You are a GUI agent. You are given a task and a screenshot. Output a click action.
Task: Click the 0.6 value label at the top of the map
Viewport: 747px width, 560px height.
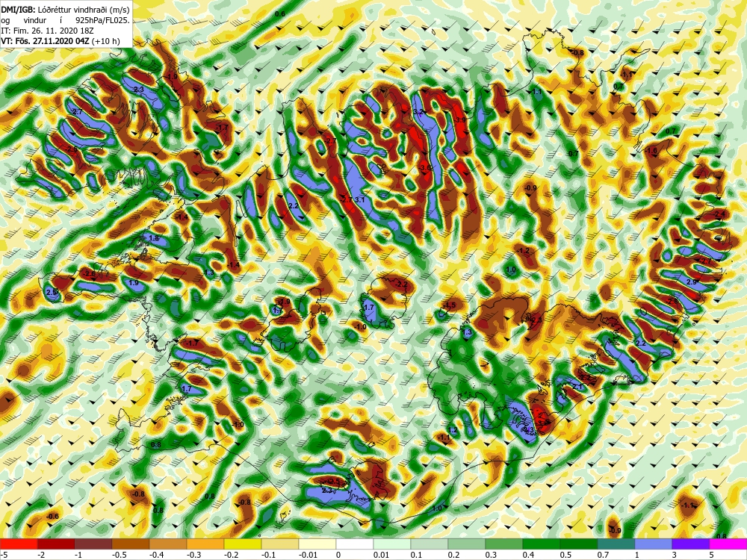pyautogui.click(x=280, y=13)
